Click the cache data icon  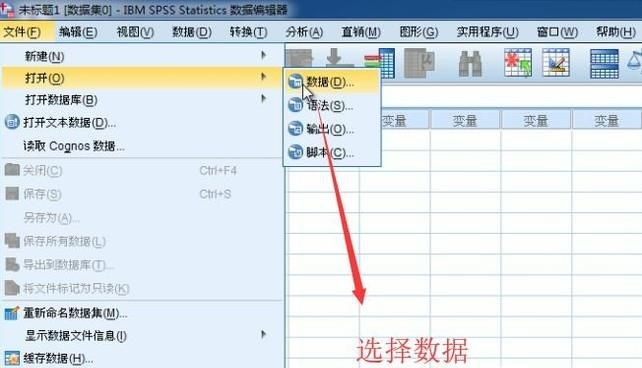click(x=12, y=359)
